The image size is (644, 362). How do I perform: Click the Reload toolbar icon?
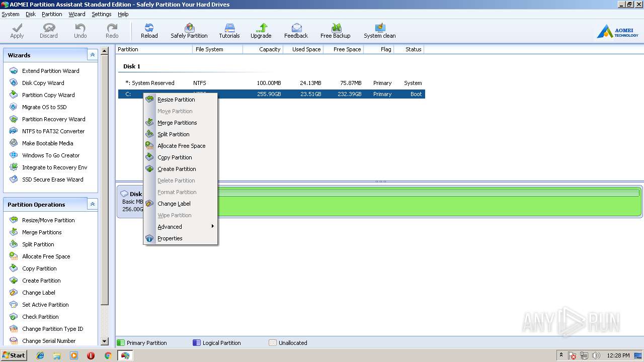pos(149,31)
